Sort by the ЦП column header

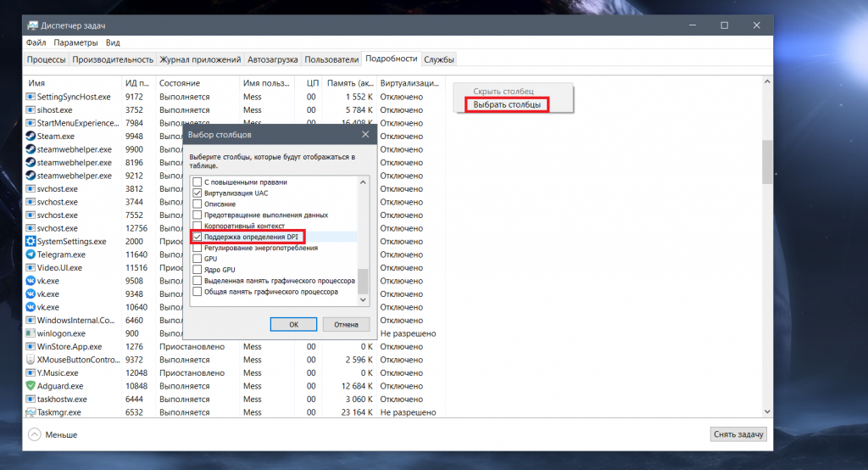click(309, 83)
